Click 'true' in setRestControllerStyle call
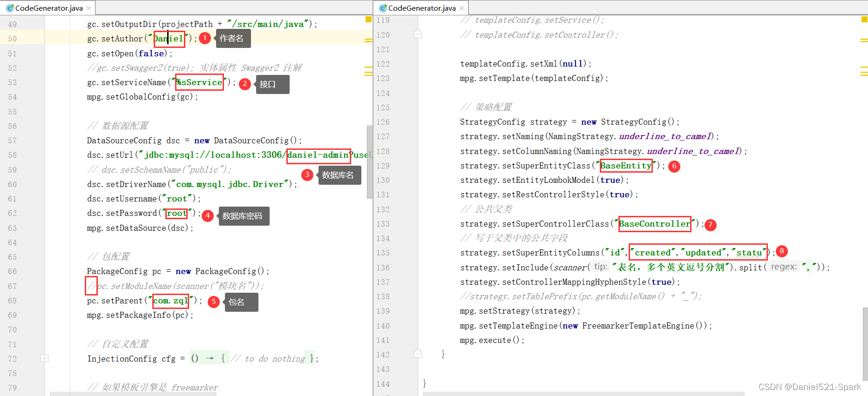868x396 pixels. [x=619, y=195]
